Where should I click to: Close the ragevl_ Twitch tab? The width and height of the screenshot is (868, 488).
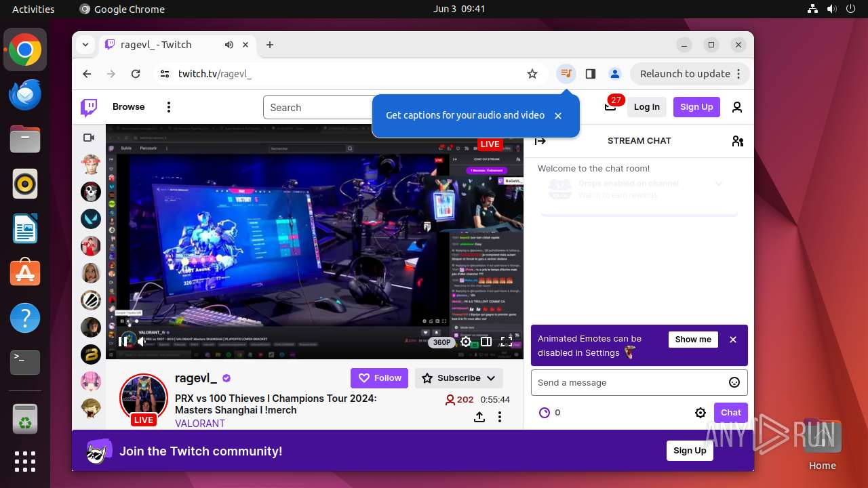245,45
